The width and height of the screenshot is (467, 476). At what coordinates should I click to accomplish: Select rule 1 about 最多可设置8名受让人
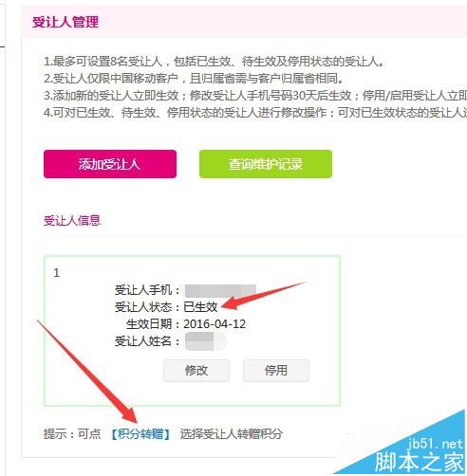[214, 62]
